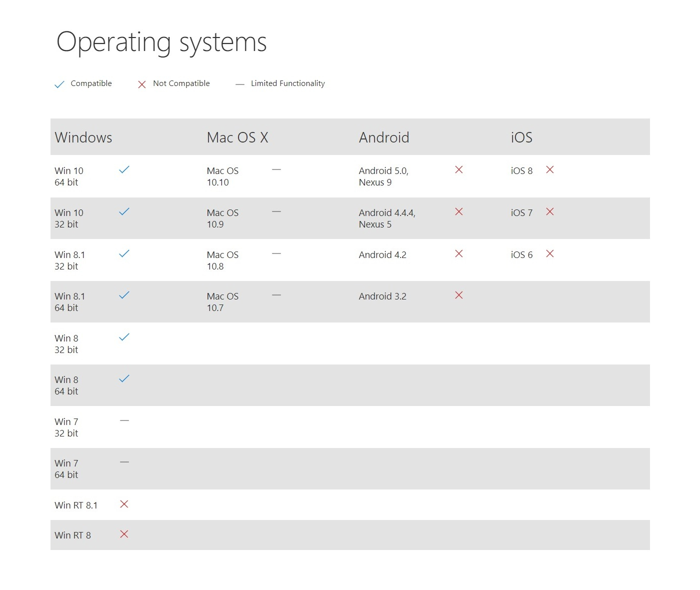700x590 pixels.
Task: Click the iOS 7 label
Action: [521, 212]
